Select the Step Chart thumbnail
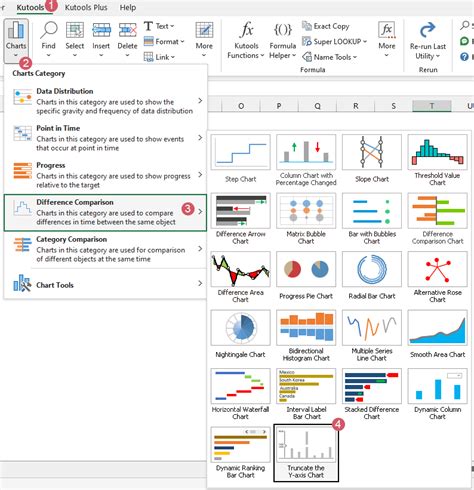Viewport: 474px width, 490px height. pyautogui.click(x=240, y=152)
